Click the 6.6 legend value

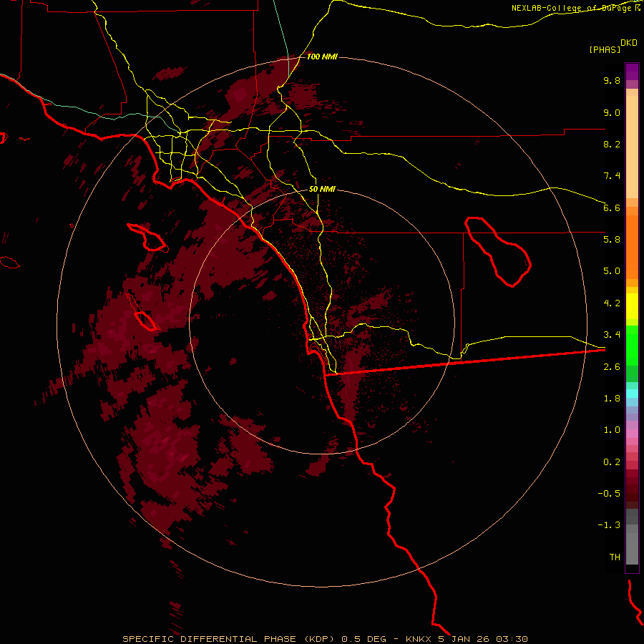[612, 208]
